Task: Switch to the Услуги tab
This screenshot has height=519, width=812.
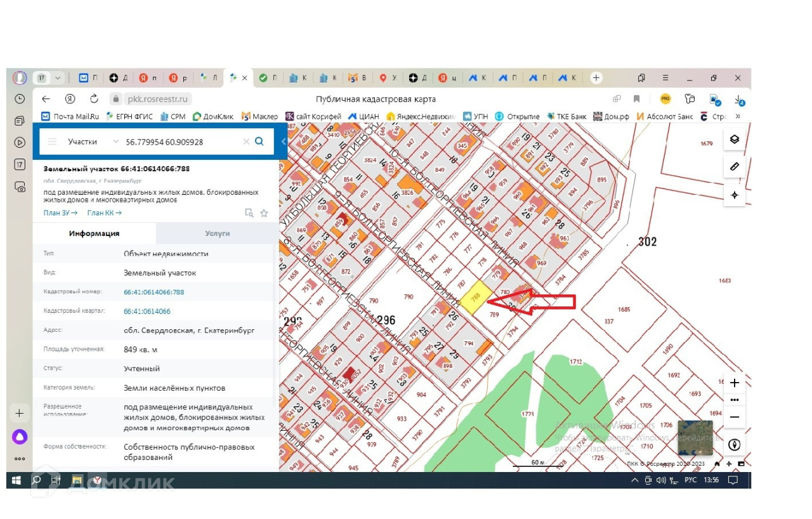Action: pyautogui.click(x=217, y=233)
